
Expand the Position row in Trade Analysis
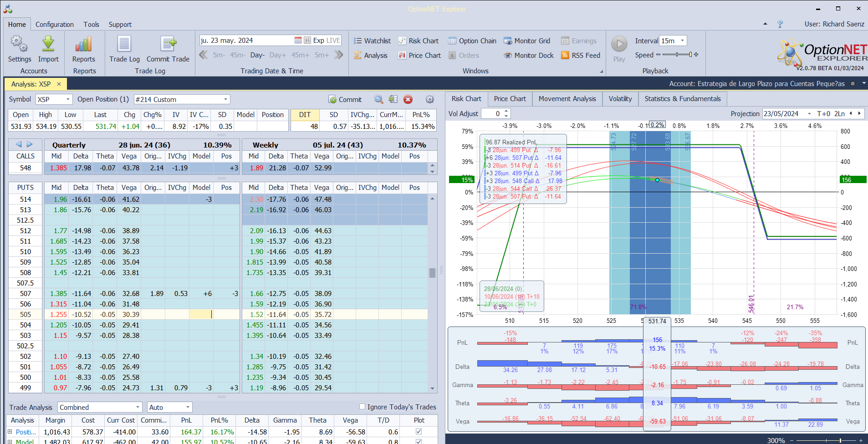pos(10,432)
